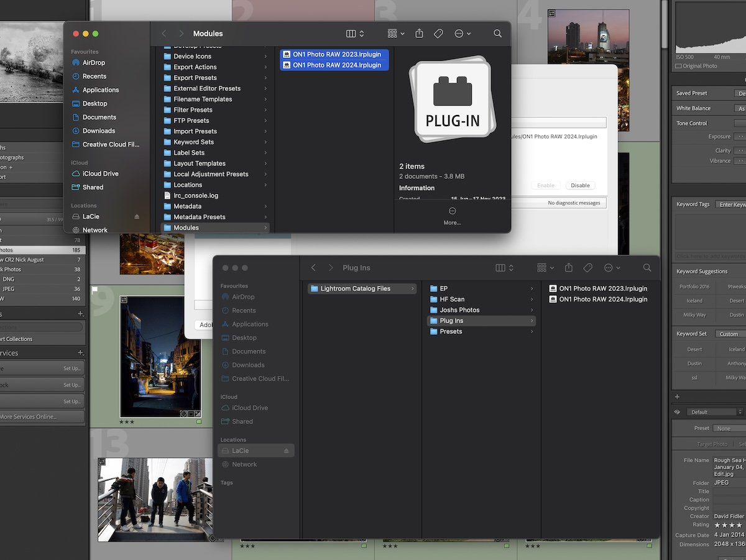Click the Share icon in the Modules toolbar
Viewport: 746px width, 560px height.
click(419, 34)
